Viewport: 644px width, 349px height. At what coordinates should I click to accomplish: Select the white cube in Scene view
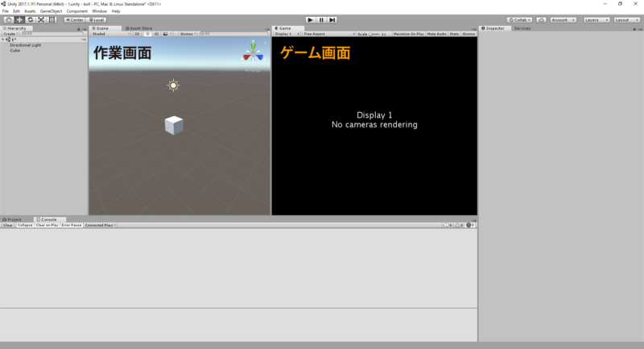(174, 126)
